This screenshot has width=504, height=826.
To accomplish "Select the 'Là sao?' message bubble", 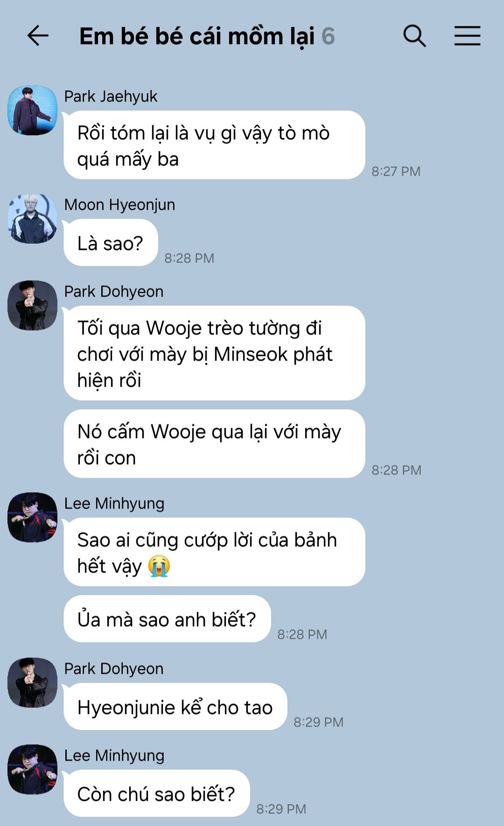I will point(111,243).
